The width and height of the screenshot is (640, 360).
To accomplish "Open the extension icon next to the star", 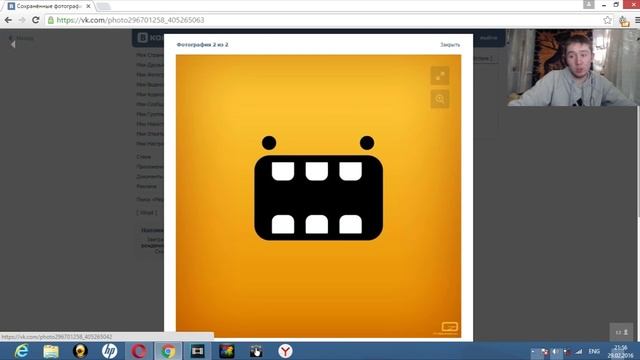I will [623, 21].
